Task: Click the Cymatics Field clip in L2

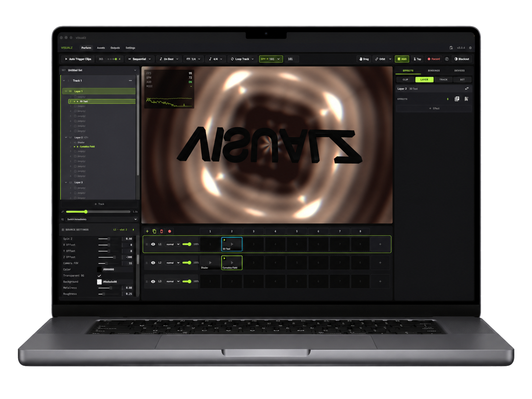Action: (232, 263)
